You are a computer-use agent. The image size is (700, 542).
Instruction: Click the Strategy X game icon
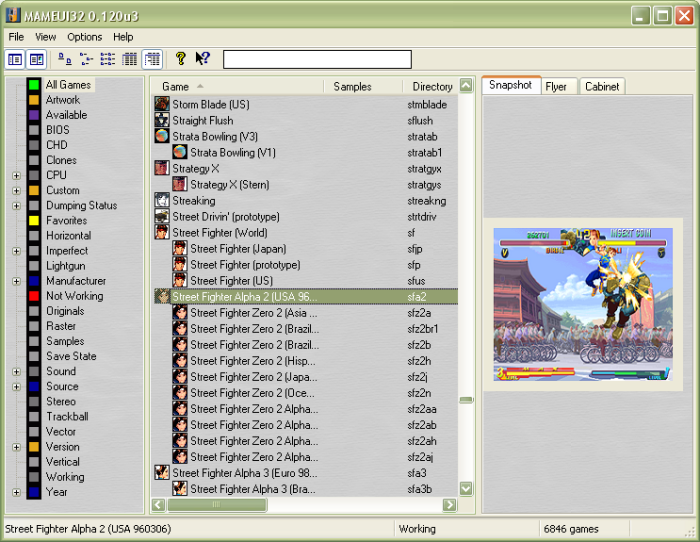click(162, 168)
